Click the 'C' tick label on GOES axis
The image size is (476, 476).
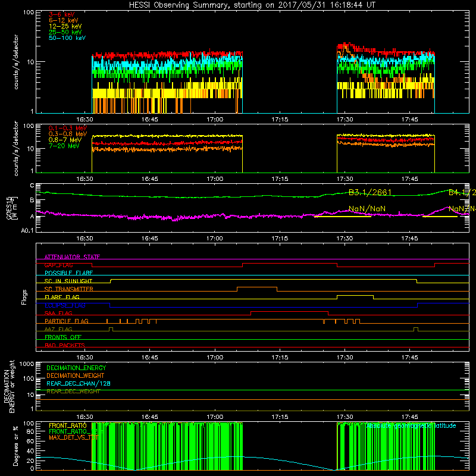pos(32,186)
